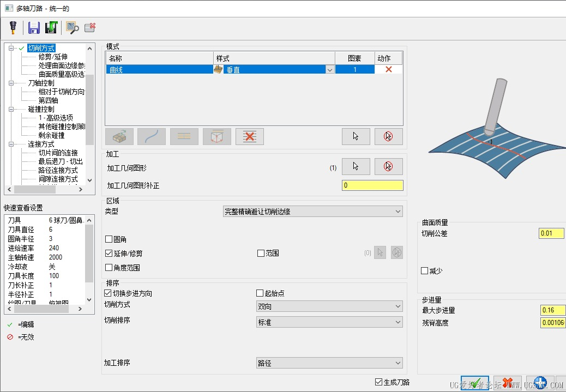This screenshot has height=392, width=566.
Task: Click the quick view list scroll-down arrow
Action: tap(89, 300)
